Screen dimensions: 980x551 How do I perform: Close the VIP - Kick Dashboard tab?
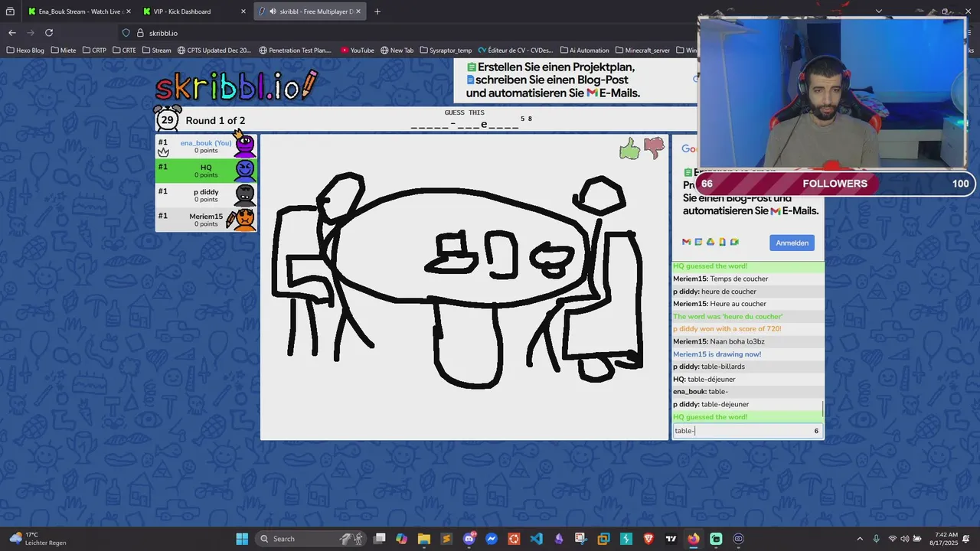(243, 11)
